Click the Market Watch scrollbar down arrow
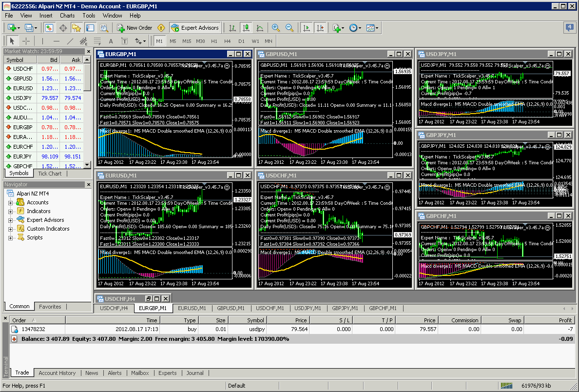Screen dimensions: 579x392 (x=87, y=165)
